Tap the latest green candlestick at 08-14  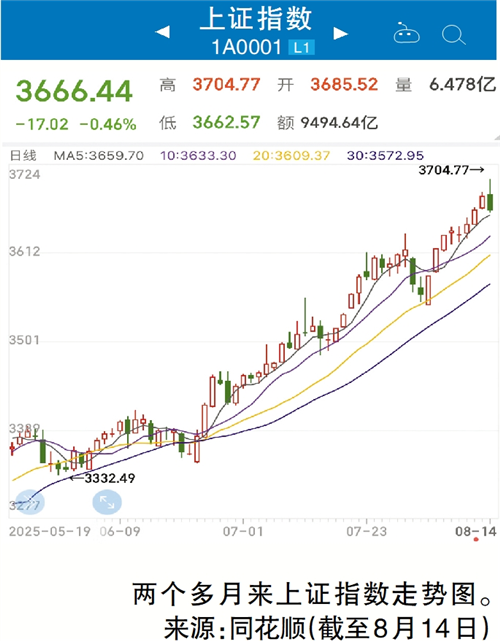pos(490,202)
